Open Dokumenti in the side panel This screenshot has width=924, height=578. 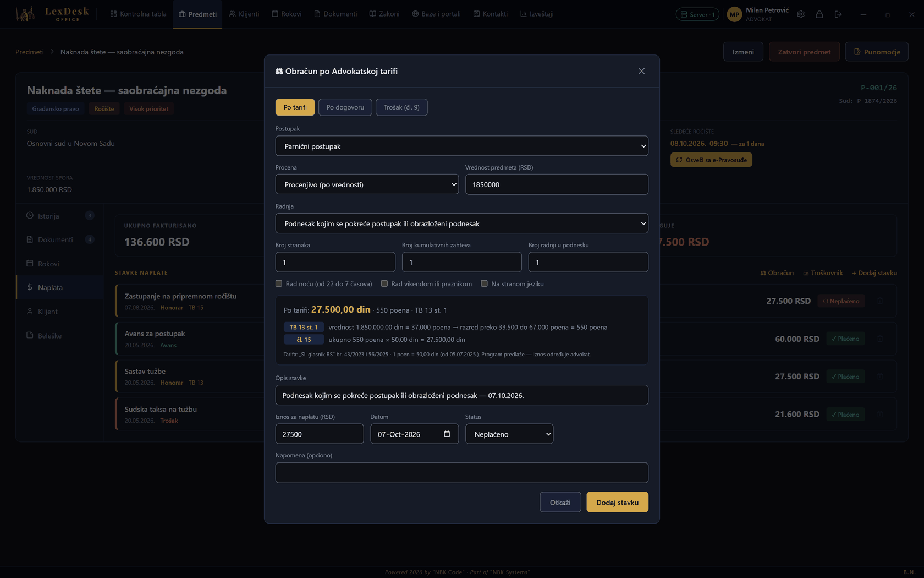pyautogui.click(x=60, y=239)
